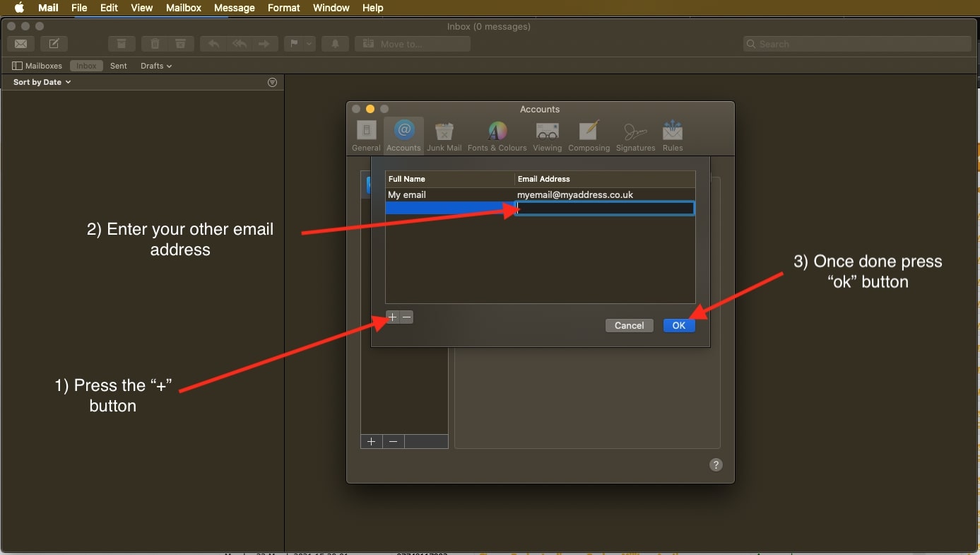Click the compose new message icon
Image resolution: width=980 pixels, height=555 pixels.
pos(54,44)
